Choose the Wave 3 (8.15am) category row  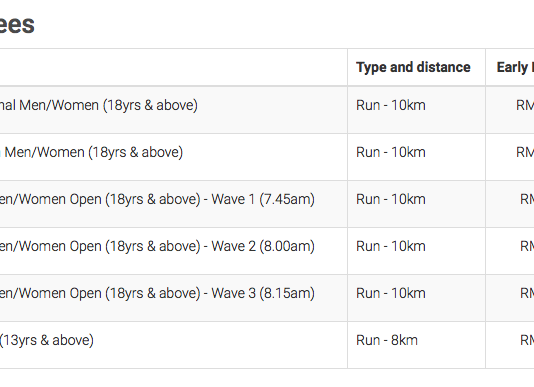tap(157, 293)
